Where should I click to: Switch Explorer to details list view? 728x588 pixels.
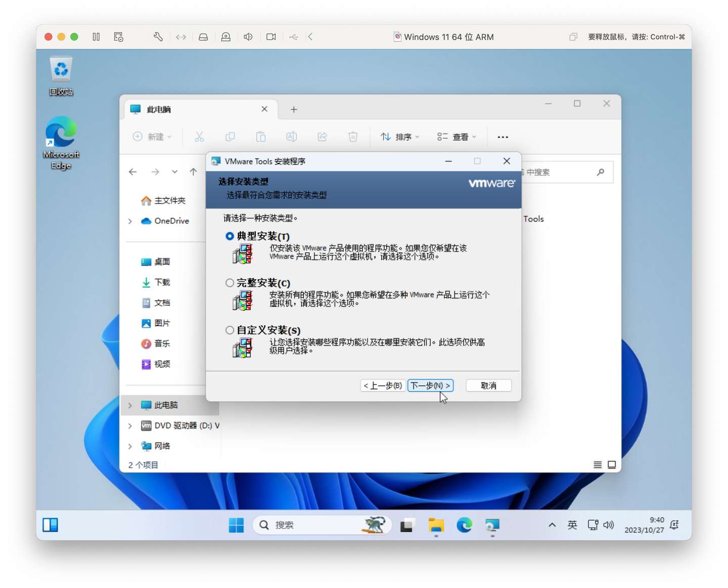point(598,465)
